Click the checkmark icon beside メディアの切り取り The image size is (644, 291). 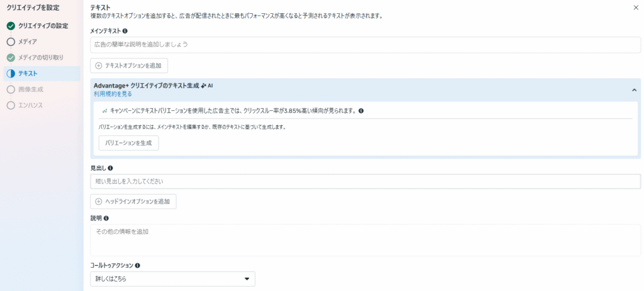point(11,57)
